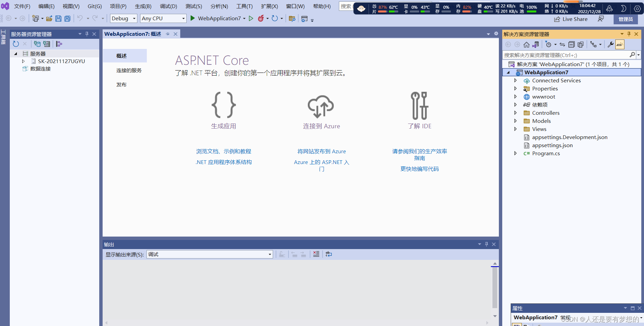Collapse the WebApplication7 project node

click(508, 72)
